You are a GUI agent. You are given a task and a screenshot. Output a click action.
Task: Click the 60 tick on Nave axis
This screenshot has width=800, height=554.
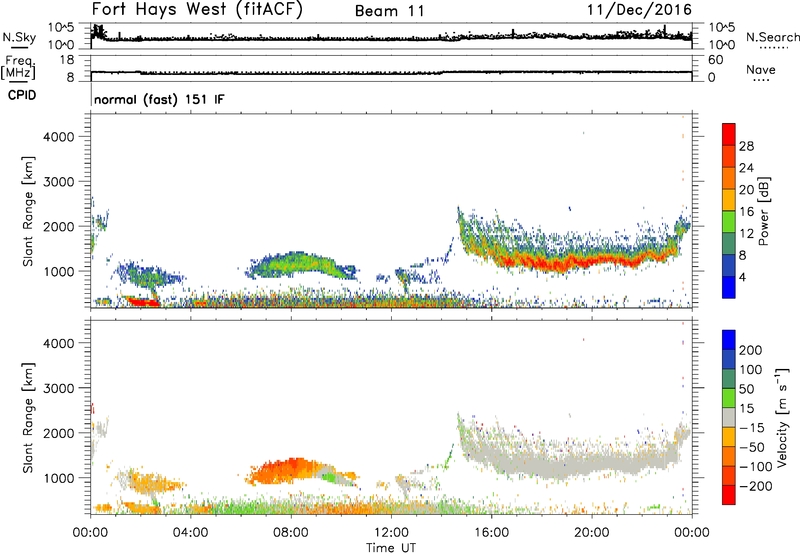pyautogui.click(x=715, y=60)
